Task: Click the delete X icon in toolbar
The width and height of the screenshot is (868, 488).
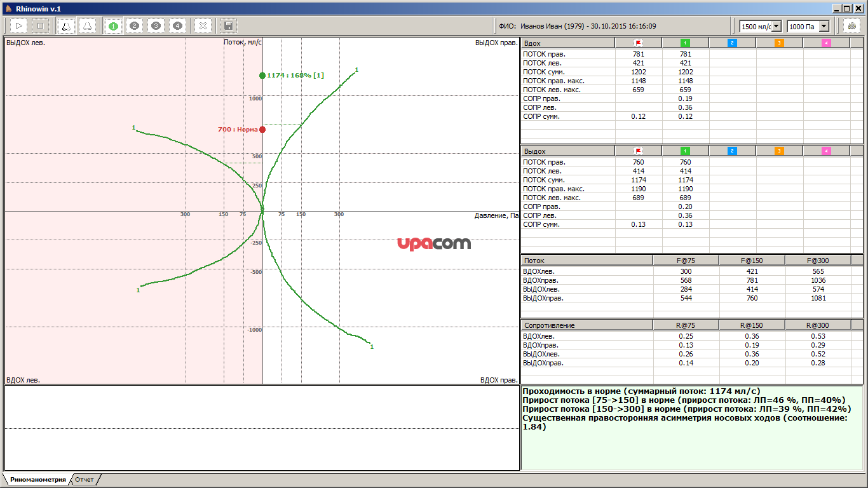Action: tap(202, 26)
